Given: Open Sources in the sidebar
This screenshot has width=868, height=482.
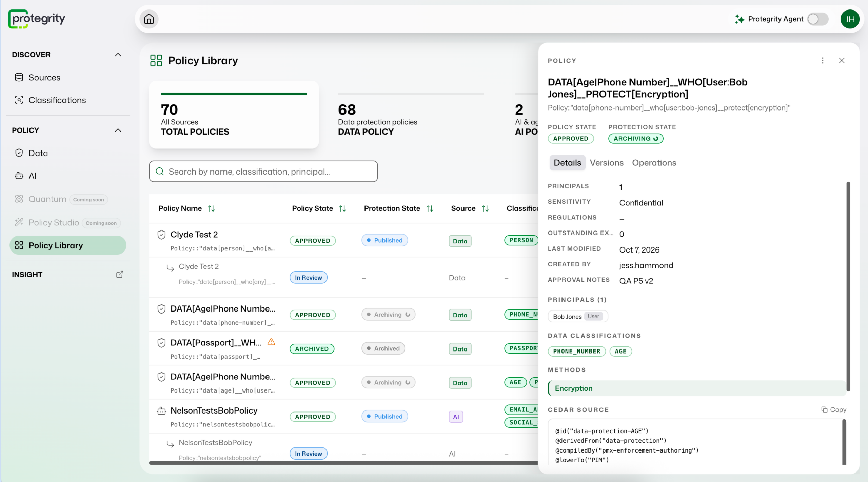Looking at the screenshot, I should [x=68, y=77].
